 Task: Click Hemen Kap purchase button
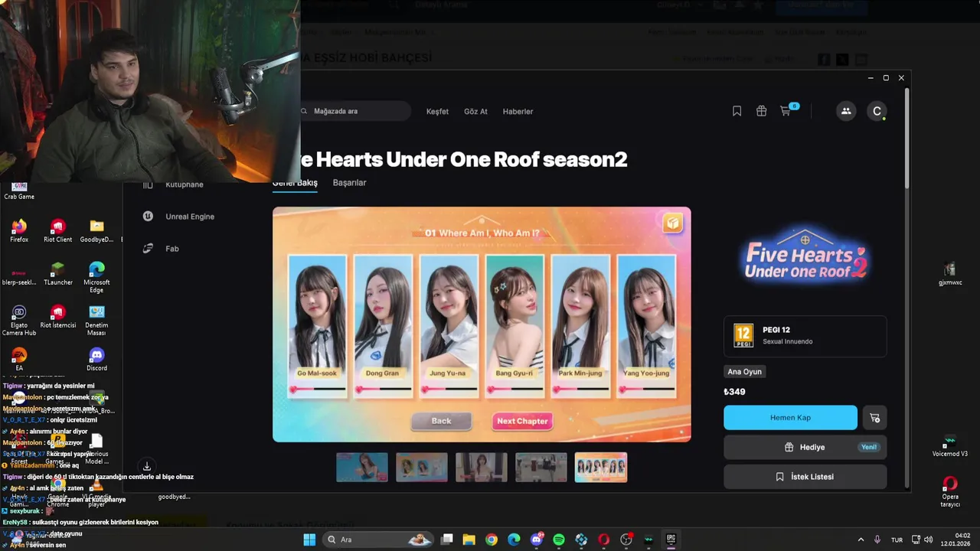click(790, 418)
